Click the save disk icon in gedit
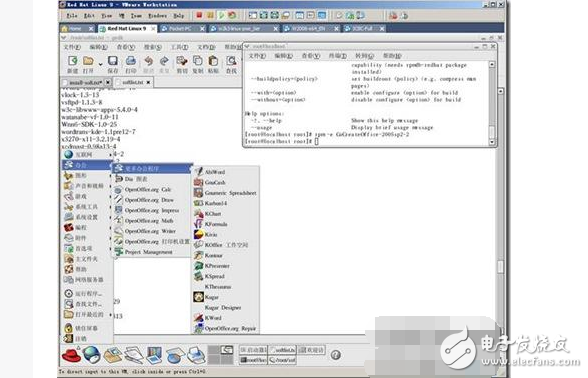 click(112, 61)
